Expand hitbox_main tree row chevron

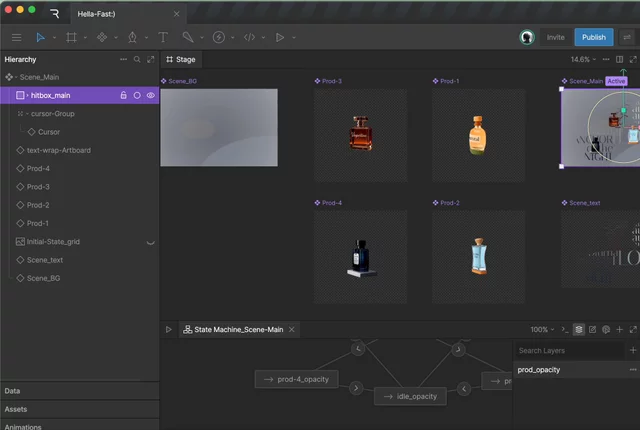(x=27, y=95)
